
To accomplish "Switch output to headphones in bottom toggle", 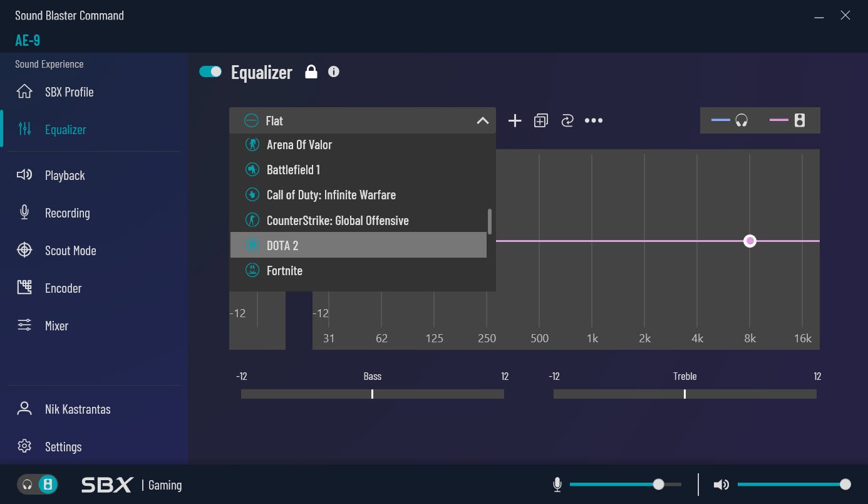I will [x=27, y=485].
